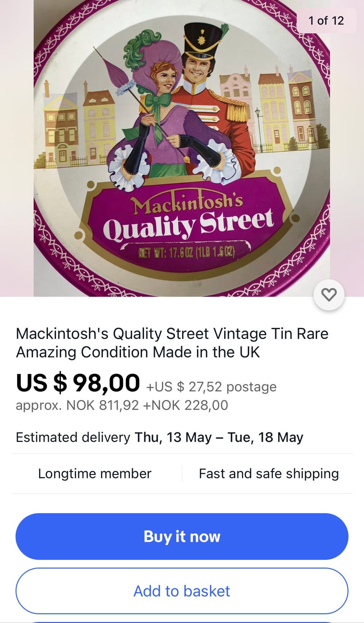The height and width of the screenshot is (623, 364).
Task: Tap the heart icon to watch item
Action: point(329,295)
